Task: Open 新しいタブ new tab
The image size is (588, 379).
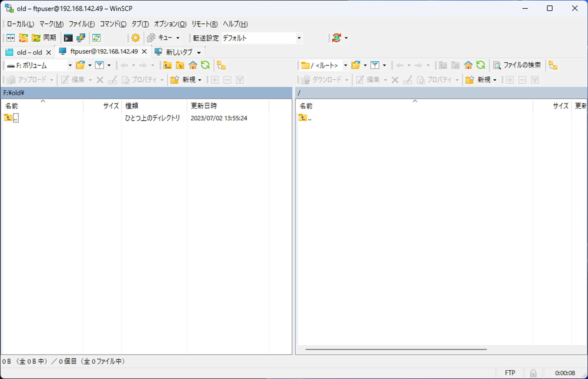Action: pyautogui.click(x=174, y=52)
